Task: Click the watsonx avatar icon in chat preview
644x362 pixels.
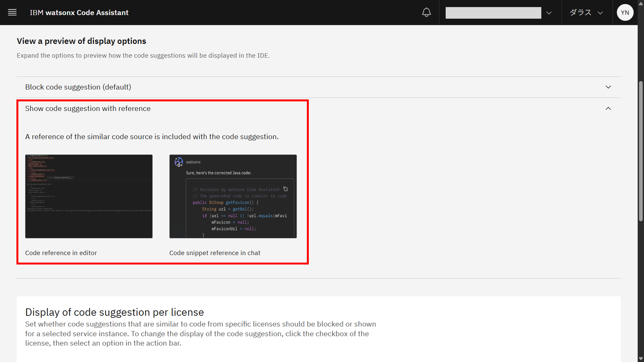Action: pyautogui.click(x=179, y=162)
